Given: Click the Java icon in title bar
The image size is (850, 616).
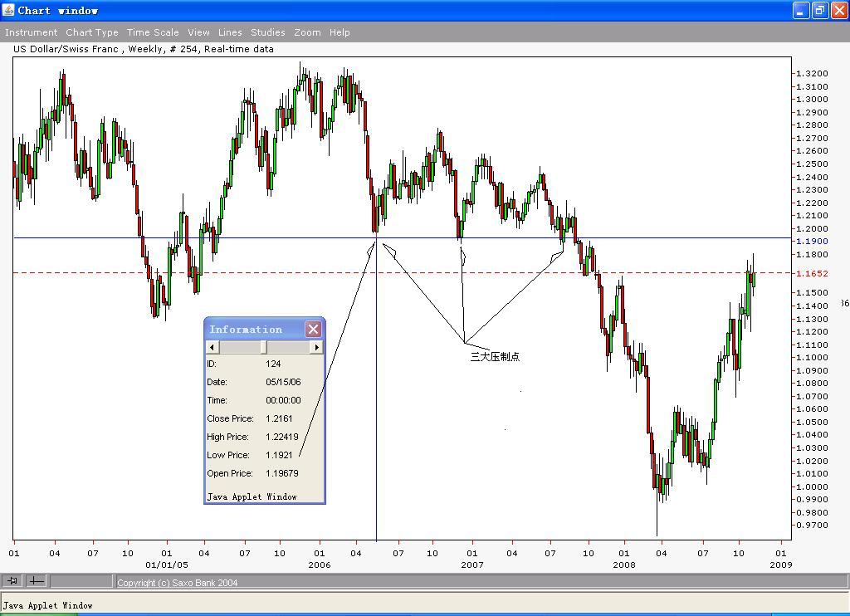Looking at the screenshot, I should 8,10.
